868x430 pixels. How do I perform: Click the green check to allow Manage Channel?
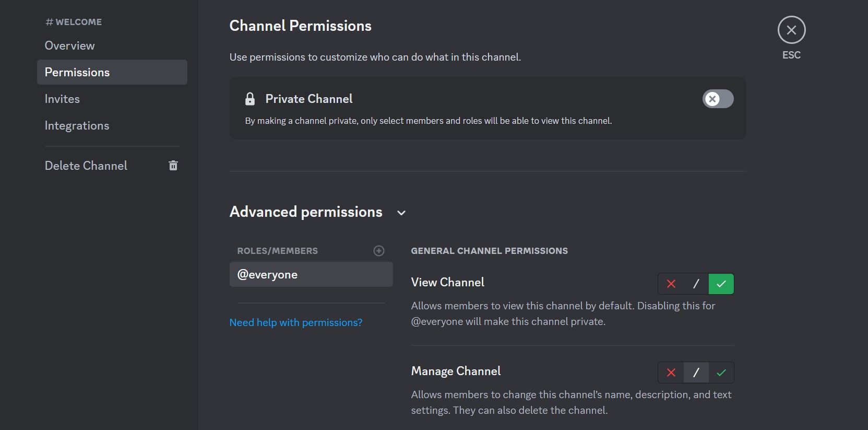point(722,373)
